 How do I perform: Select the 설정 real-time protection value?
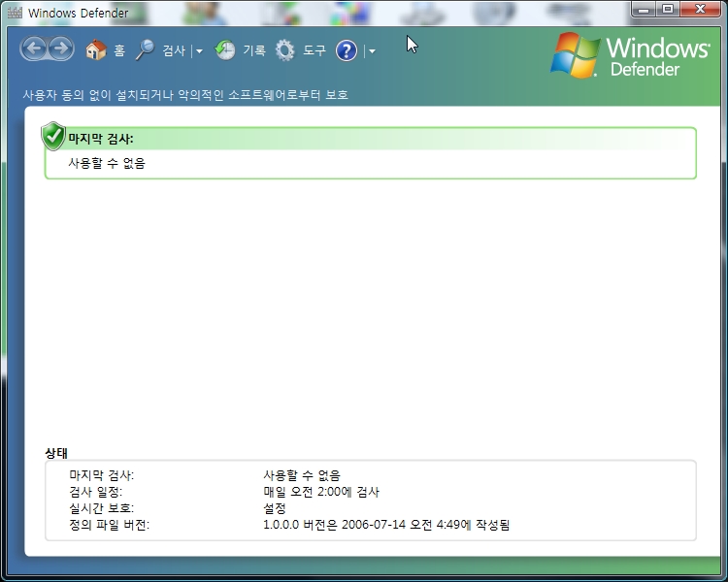(275, 508)
